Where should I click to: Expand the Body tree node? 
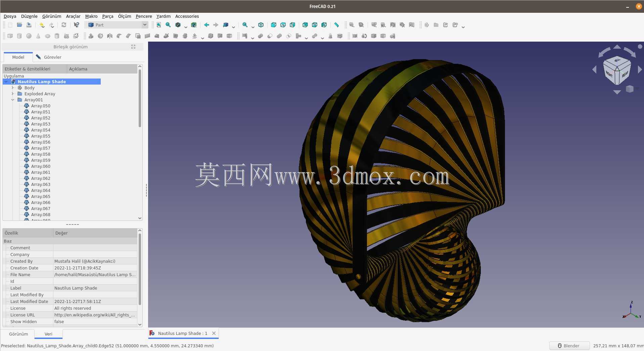(13, 88)
